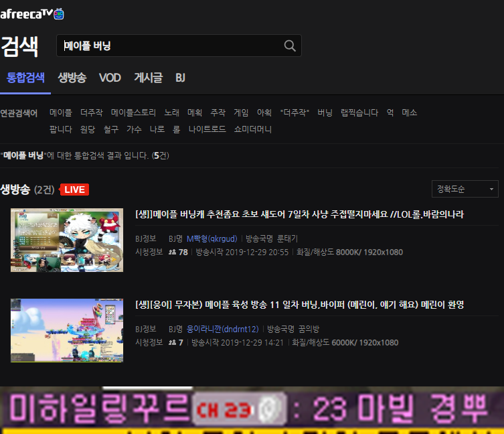Click viewer count icon beside 78
The image size is (504, 434).
pyautogui.click(x=172, y=252)
